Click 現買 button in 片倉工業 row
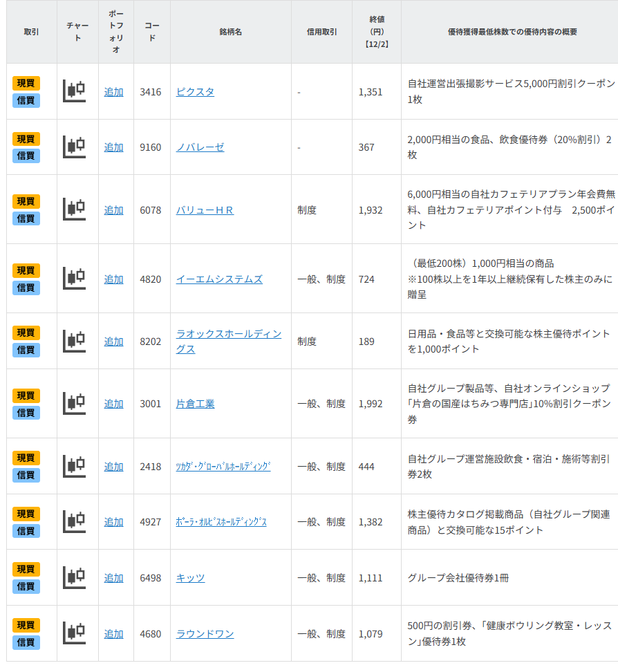The image size is (618, 672). click(26, 395)
